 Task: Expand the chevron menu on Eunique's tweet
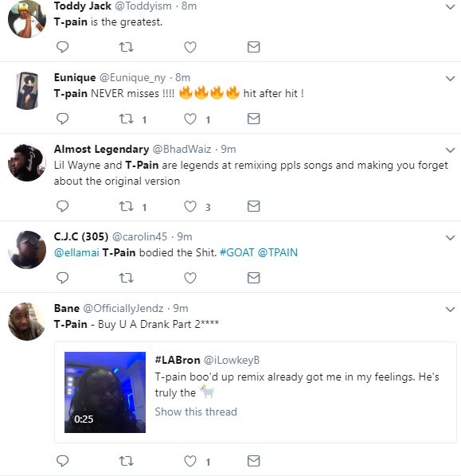click(450, 79)
